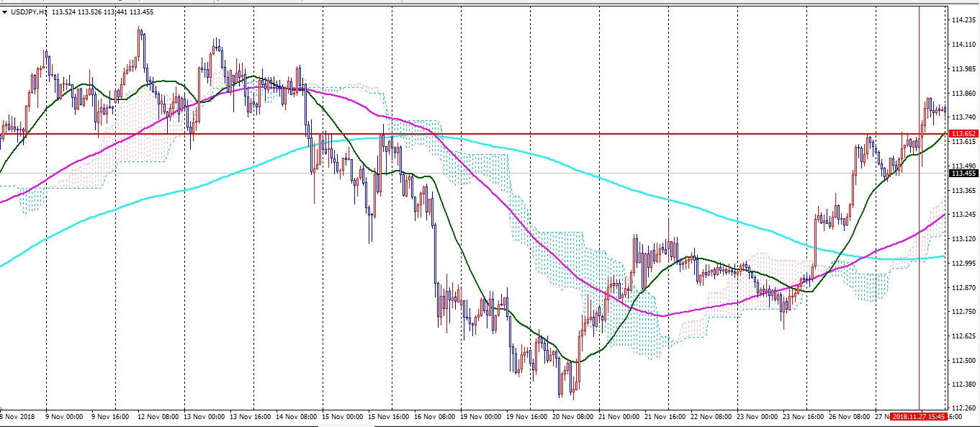Click the 112.870 price scale label
The image size is (980, 427).
tap(963, 288)
